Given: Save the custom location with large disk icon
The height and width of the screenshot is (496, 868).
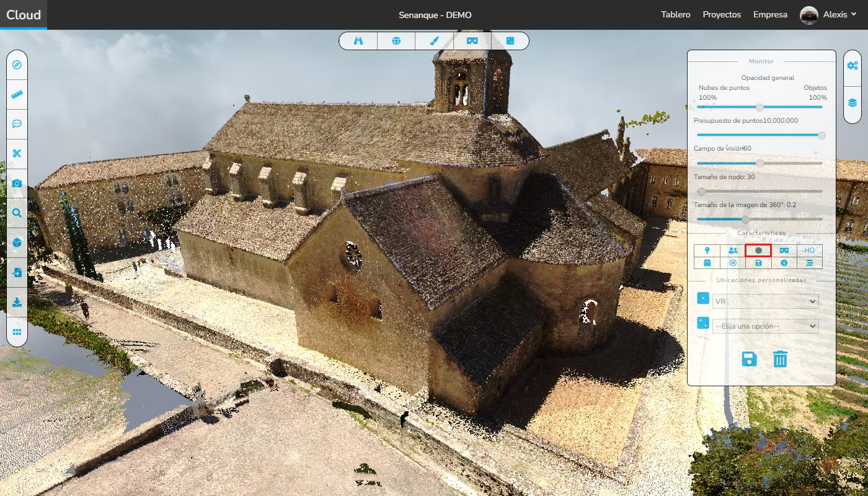Looking at the screenshot, I should pyautogui.click(x=750, y=359).
